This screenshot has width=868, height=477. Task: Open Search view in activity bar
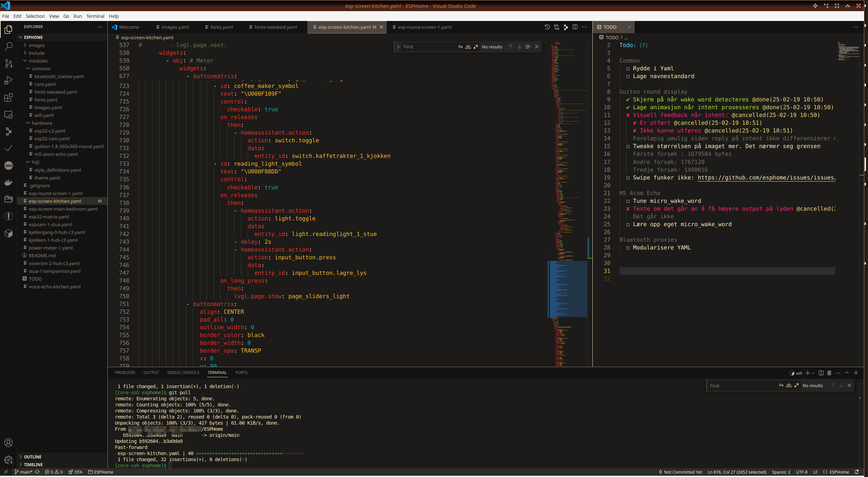coord(8,46)
